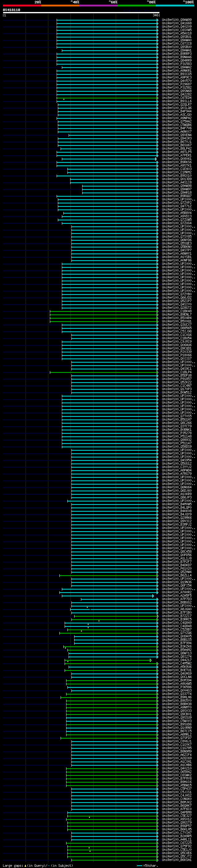Select the UniRef100_Q9CQD1 label

pyautogui.click(x=176, y=349)
